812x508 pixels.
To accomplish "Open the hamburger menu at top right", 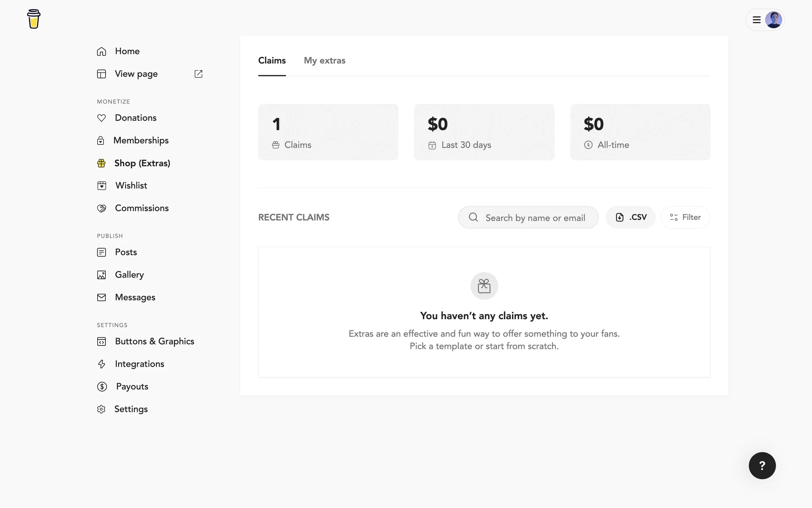I will 757,20.
